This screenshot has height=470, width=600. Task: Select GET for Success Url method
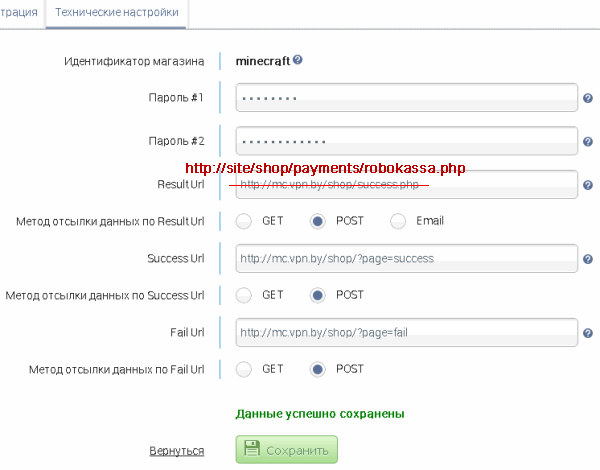coord(244,295)
